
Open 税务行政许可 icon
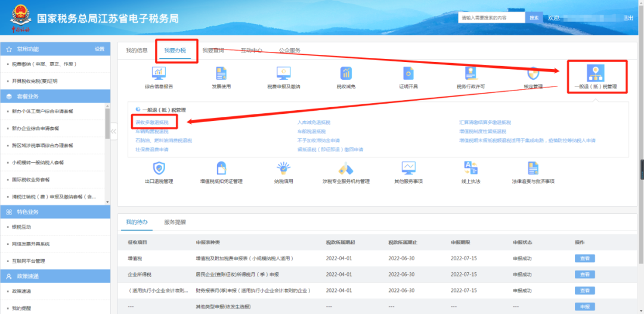click(470, 73)
